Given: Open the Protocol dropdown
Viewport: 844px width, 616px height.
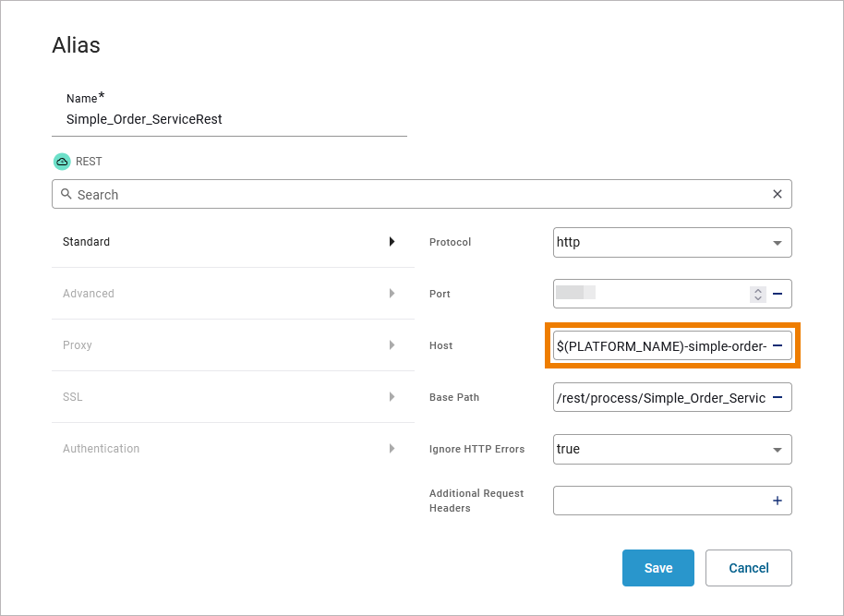Looking at the screenshot, I should point(672,242).
